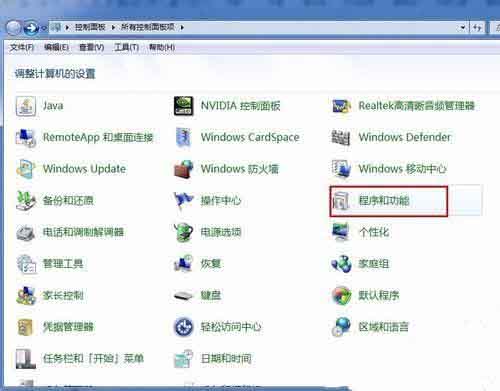
Task: Click the Back navigation arrow button
Action: click(14, 28)
